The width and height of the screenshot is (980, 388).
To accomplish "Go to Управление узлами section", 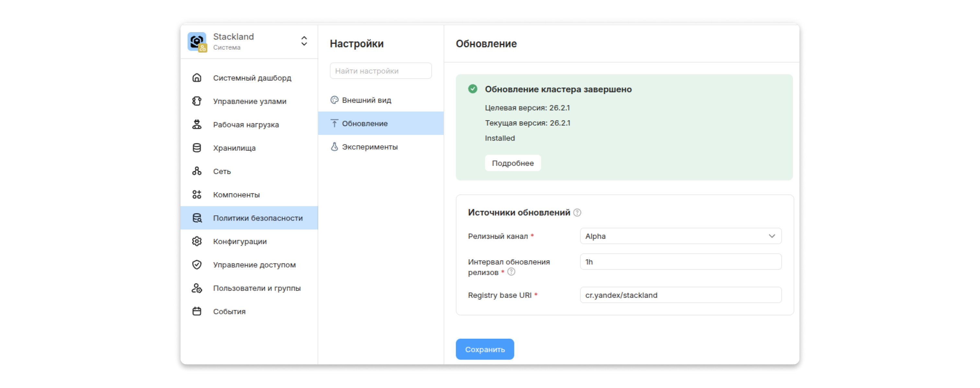I will click(x=249, y=101).
